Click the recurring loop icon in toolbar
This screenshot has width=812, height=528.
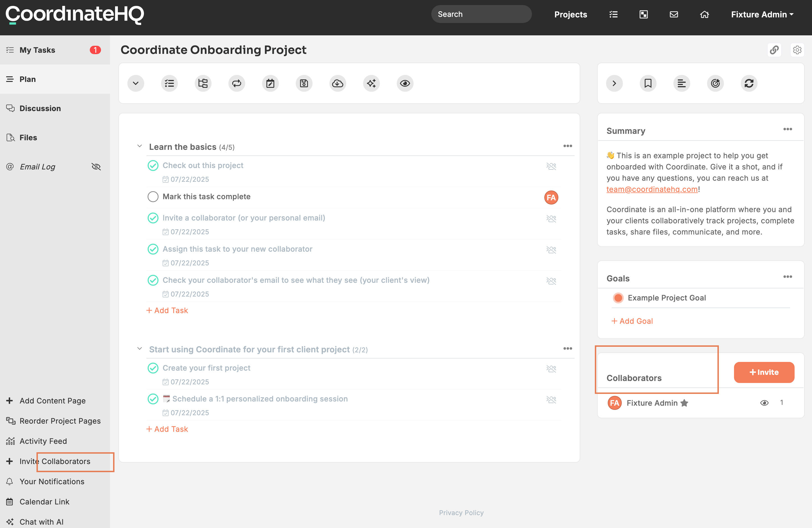tap(237, 83)
